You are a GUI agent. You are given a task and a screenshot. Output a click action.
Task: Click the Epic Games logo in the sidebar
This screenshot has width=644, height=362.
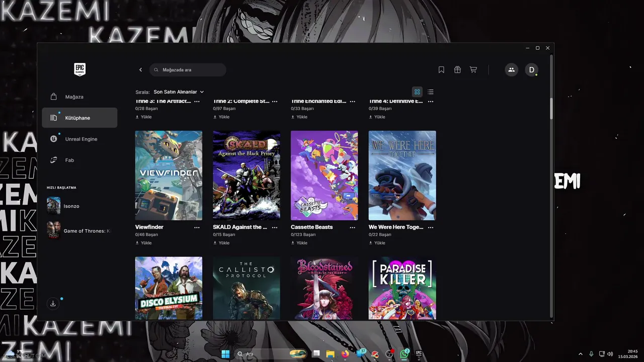click(79, 69)
